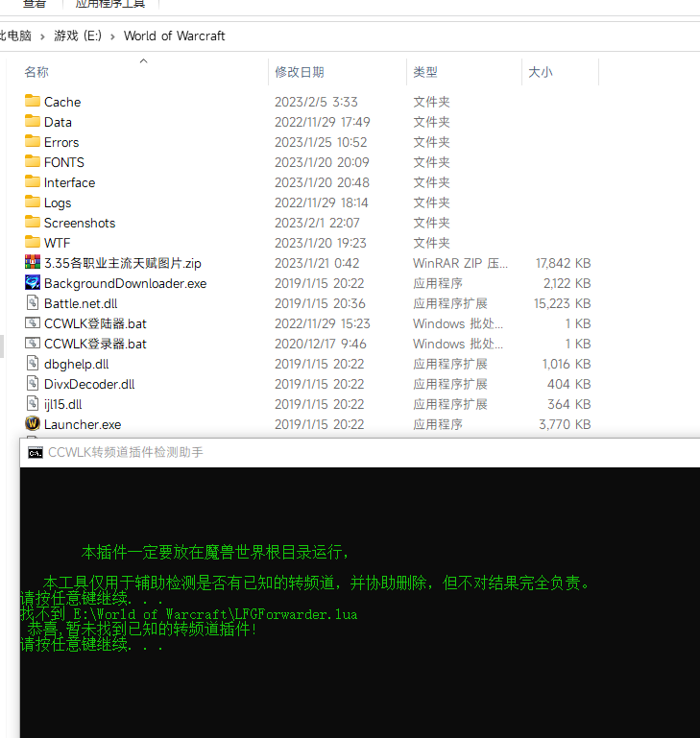Select the file name CCWLK登录器.bat

95,345
